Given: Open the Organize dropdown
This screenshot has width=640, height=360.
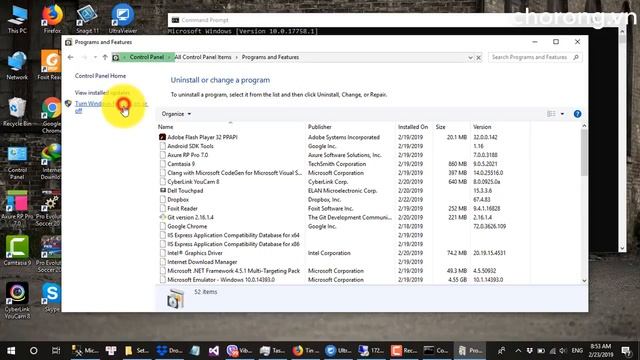Looking at the screenshot, I should click(x=176, y=114).
